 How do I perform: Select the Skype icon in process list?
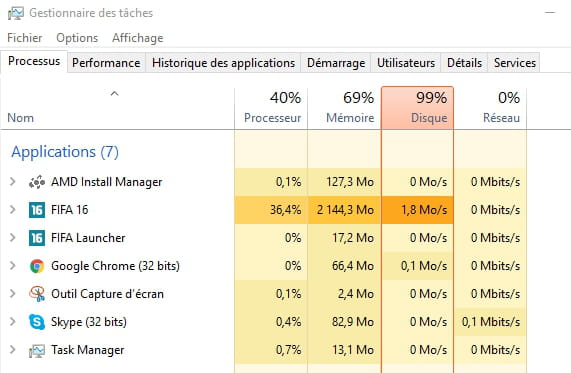[x=37, y=322]
